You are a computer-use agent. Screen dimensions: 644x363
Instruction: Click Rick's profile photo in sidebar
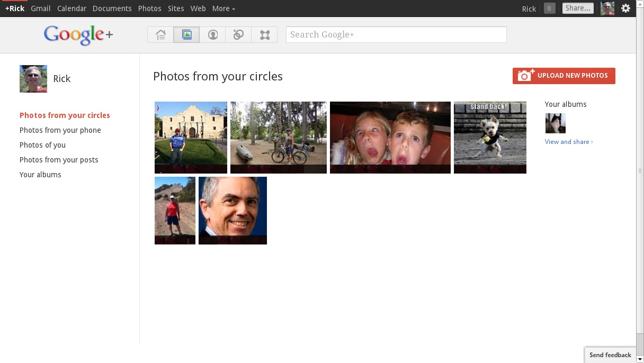pos(33,79)
